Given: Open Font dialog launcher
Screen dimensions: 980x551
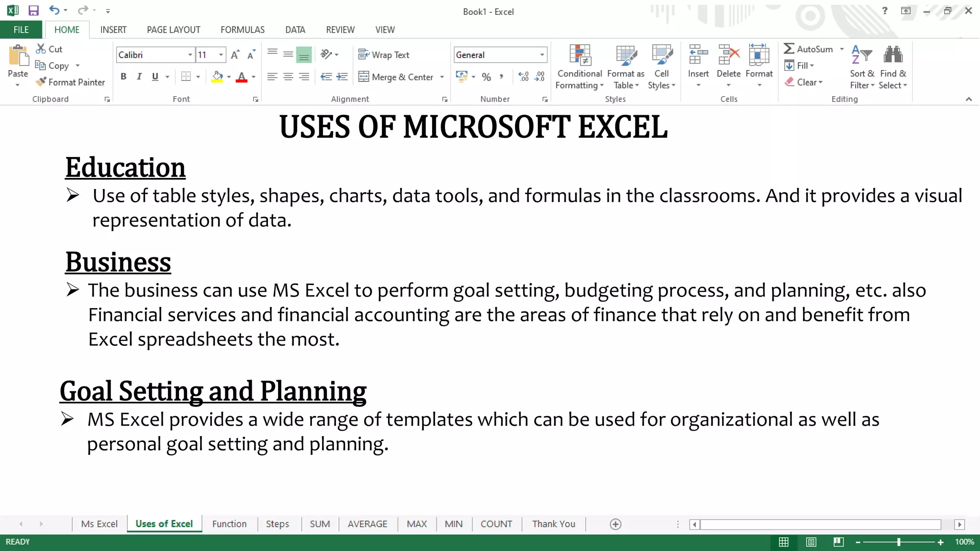Looking at the screenshot, I should 256,99.
